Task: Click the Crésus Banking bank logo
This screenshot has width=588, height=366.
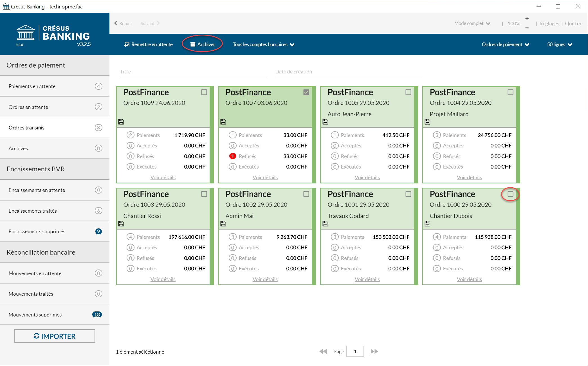Action: (26, 32)
